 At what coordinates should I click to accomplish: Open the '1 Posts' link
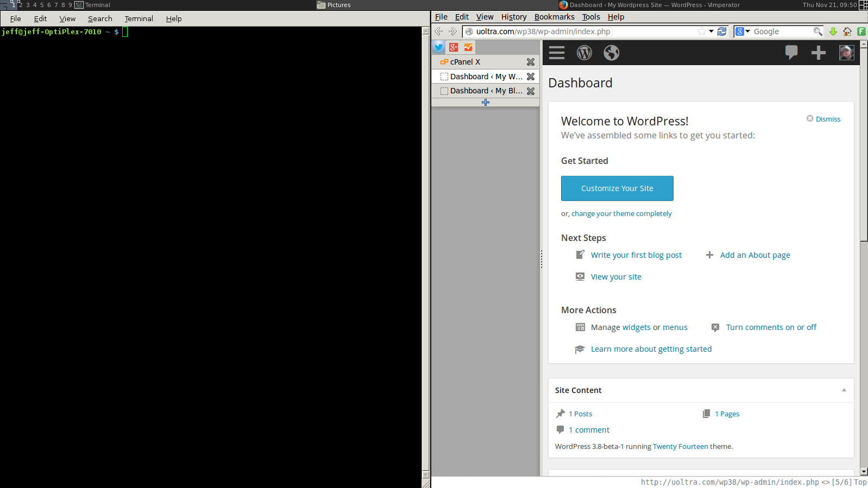tap(581, 414)
